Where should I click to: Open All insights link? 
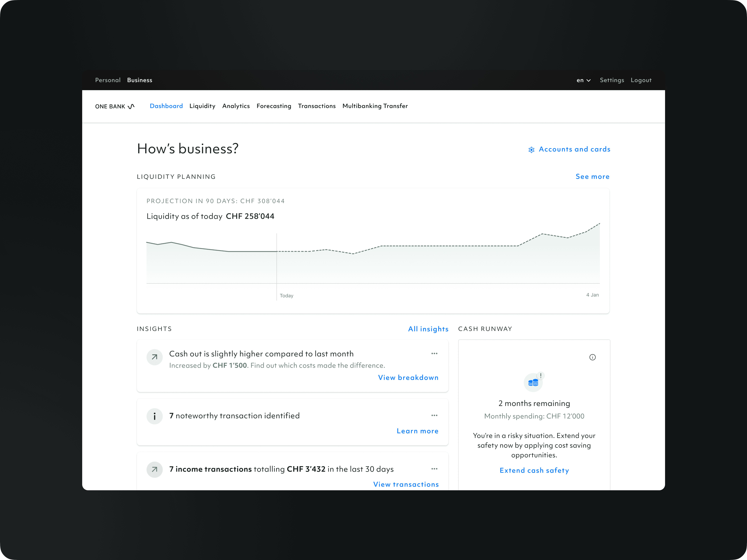[x=428, y=329]
